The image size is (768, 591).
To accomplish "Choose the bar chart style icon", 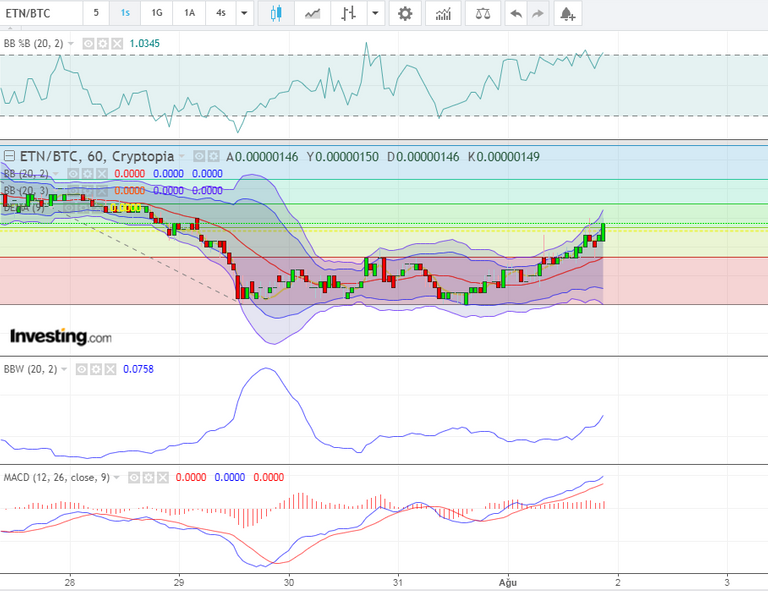I will point(348,13).
